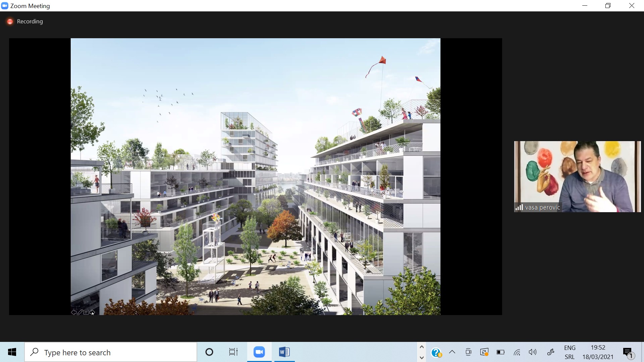Click the taskbar toolbar down arrow
644x362 pixels.
click(x=422, y=357)
